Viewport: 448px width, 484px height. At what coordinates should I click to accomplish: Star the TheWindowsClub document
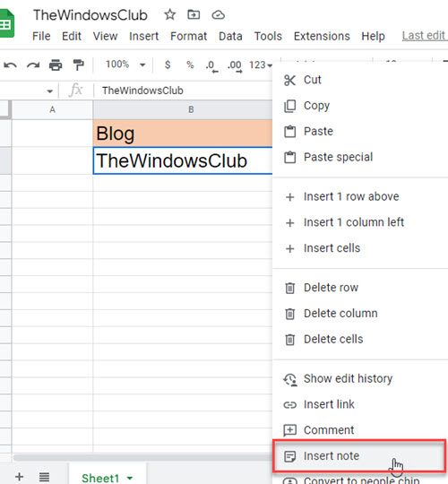point(169,14)
